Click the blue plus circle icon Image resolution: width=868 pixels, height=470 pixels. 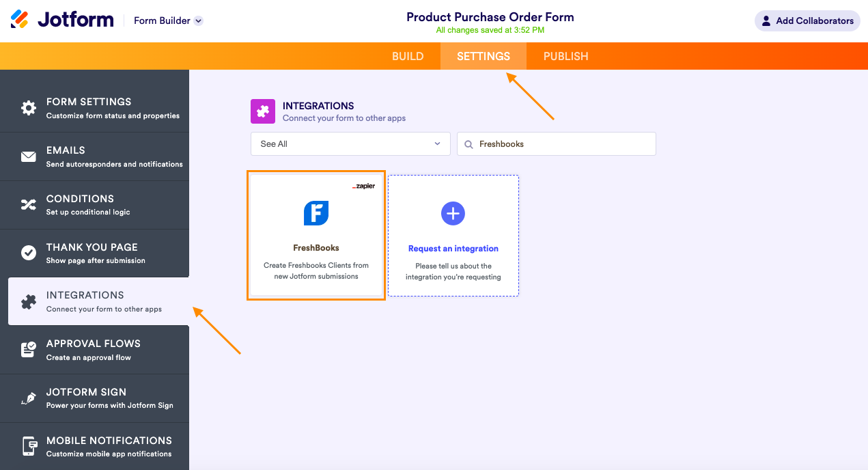click(x=453, y=213)
